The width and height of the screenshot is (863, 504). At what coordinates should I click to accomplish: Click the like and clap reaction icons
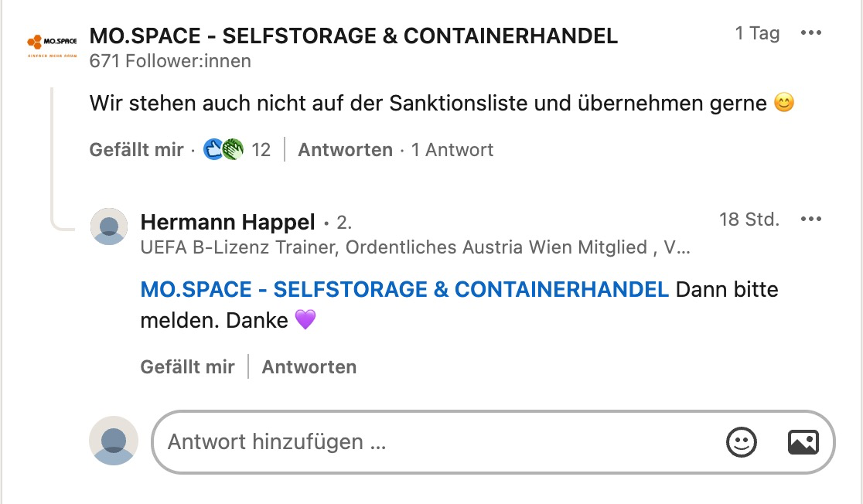click(x=223, y=149)
